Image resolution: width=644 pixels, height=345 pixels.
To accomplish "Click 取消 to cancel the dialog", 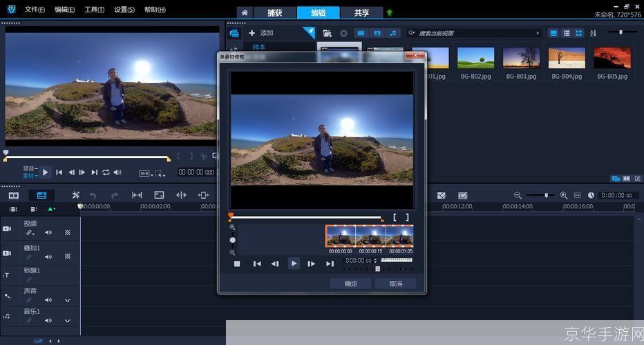I will (395, 284).
